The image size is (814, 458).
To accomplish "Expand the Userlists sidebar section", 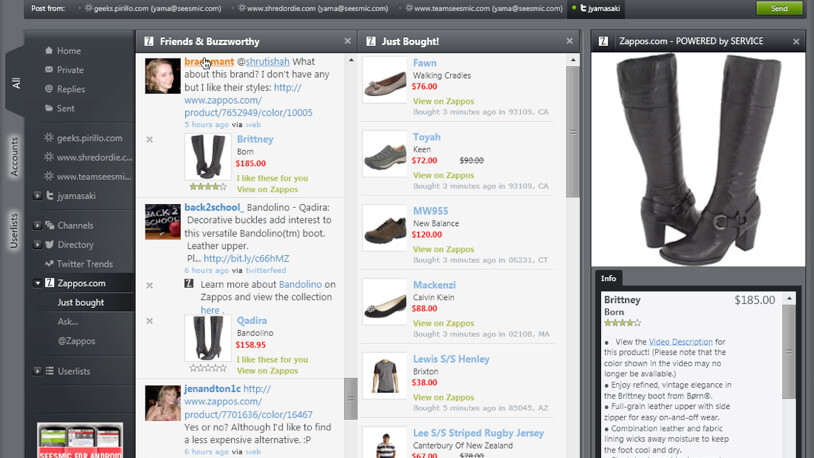I will click(x=37, y=371).
